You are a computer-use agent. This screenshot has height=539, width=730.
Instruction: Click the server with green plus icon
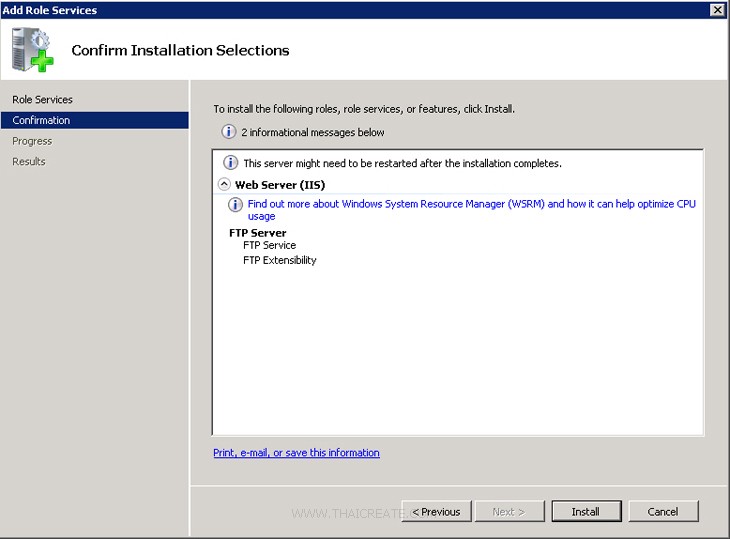(x=33, y=49)
